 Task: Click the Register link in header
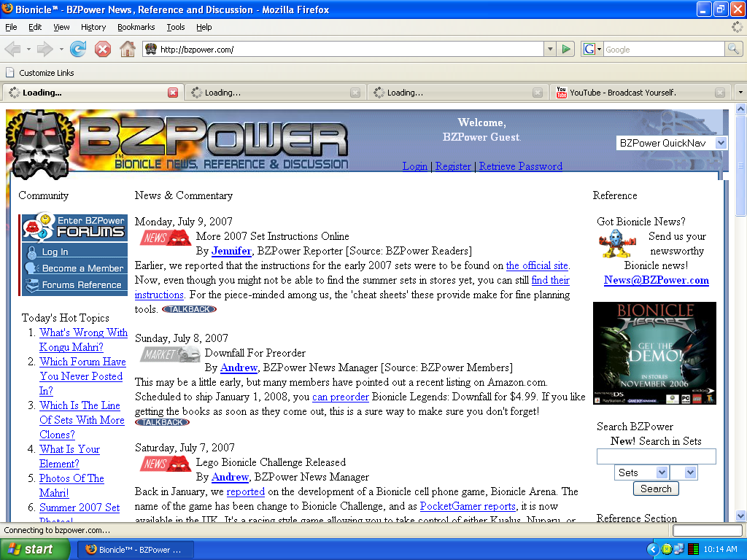coord(453,166)
